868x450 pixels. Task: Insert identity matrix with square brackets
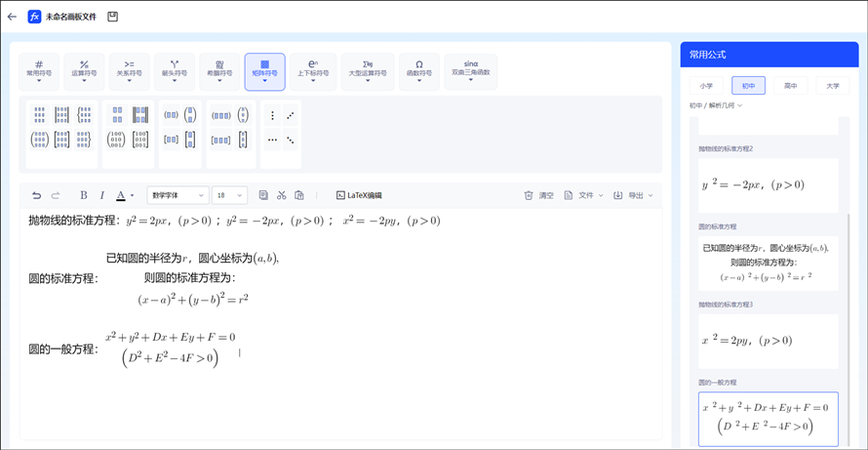[x=140, y=140]
